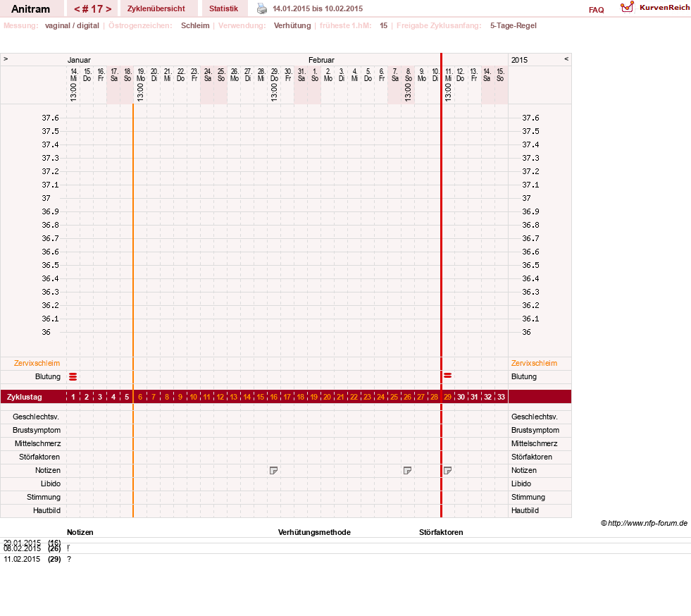Click the left Störfaktoren row label

(39, 457)
